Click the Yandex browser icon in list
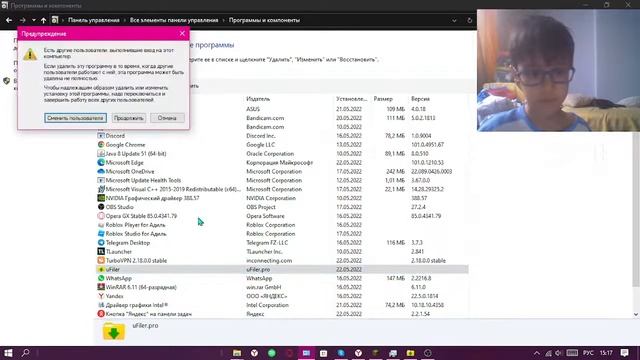Image resolution: width=640 pixels, height=360 pixels. (x=101, y=296)
